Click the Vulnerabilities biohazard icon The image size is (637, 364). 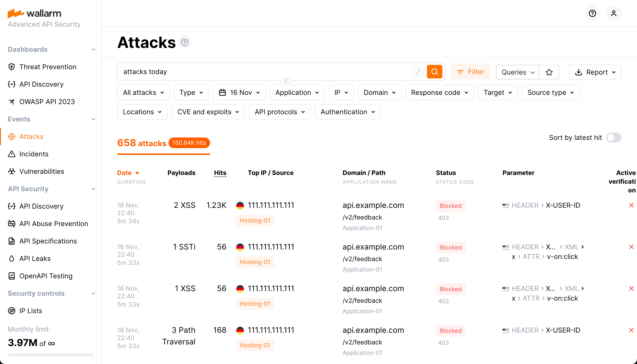tap(12, 171)
